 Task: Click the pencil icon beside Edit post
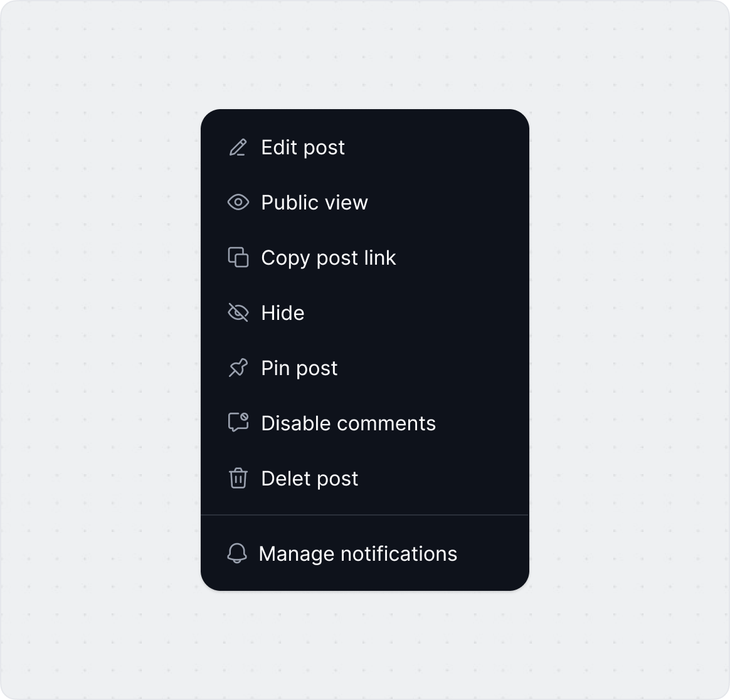[238, 147]
